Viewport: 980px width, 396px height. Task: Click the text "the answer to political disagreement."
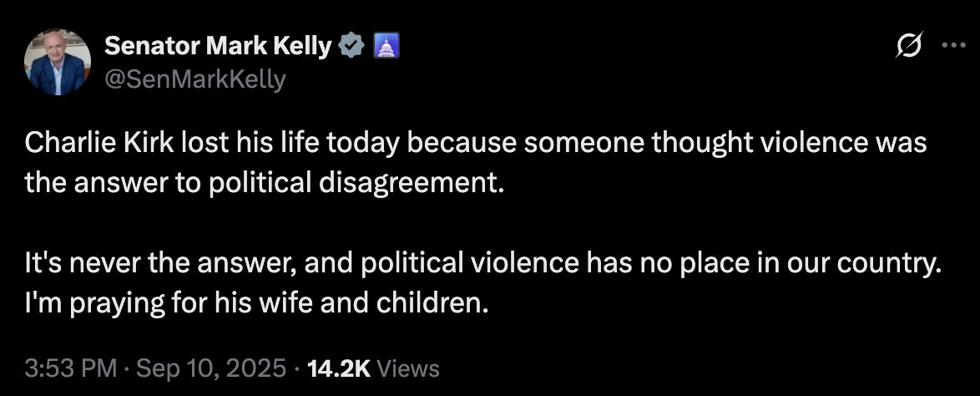point(265,182)
